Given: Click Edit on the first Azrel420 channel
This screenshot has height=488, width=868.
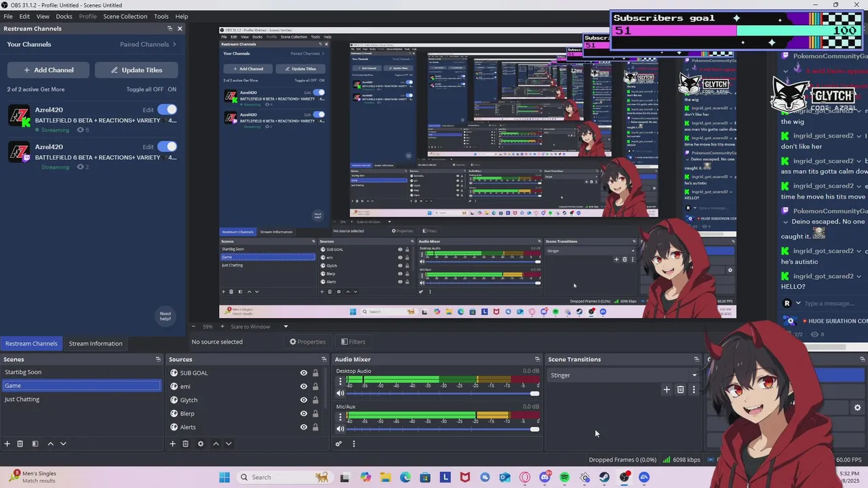Looking at the screenshot, I should pyautogui.click(x=148, y=110).
